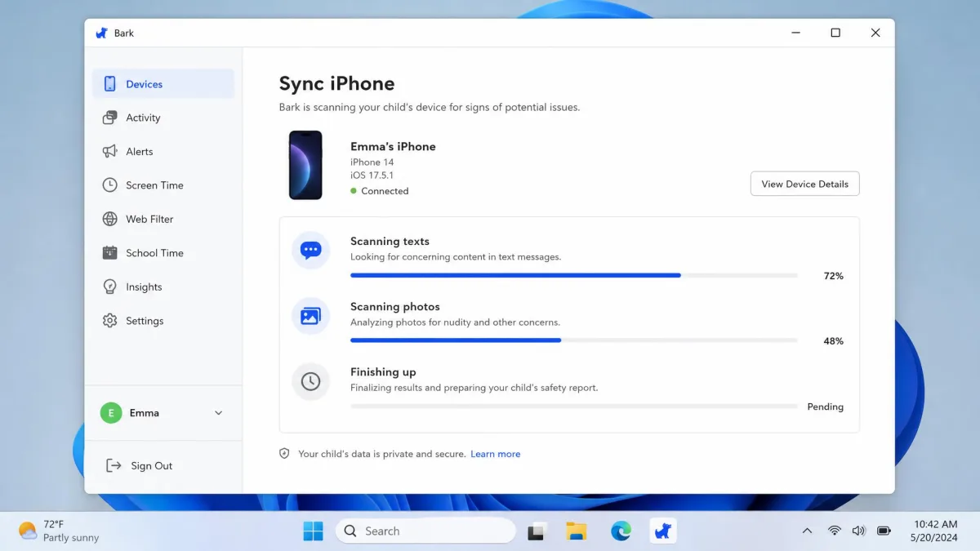Click the iOS 17.5.1 version text
This screenshot has width=980, height=551.
pyautogui.click(x=372, y=176)
